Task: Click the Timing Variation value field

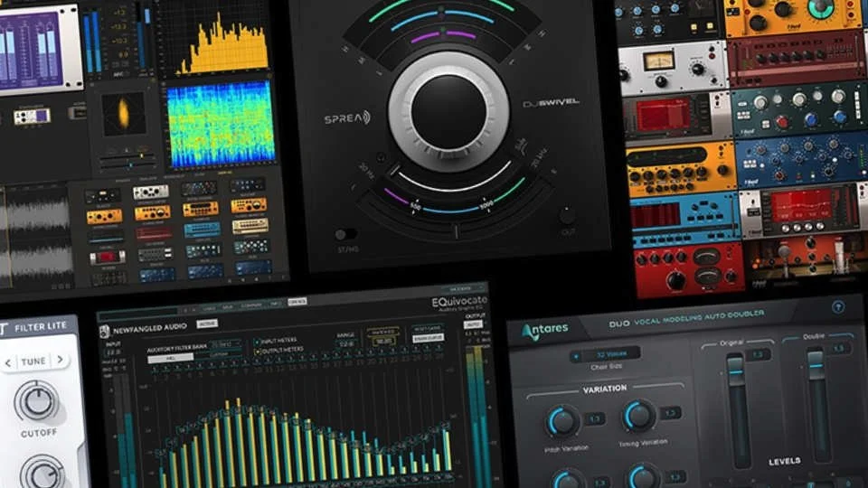Action: coord(670,413)
